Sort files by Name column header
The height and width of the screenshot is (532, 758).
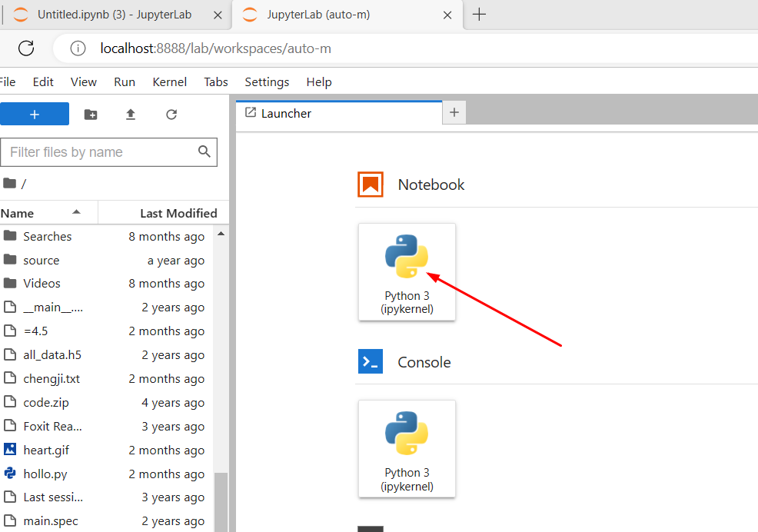[x=48, y=213]
